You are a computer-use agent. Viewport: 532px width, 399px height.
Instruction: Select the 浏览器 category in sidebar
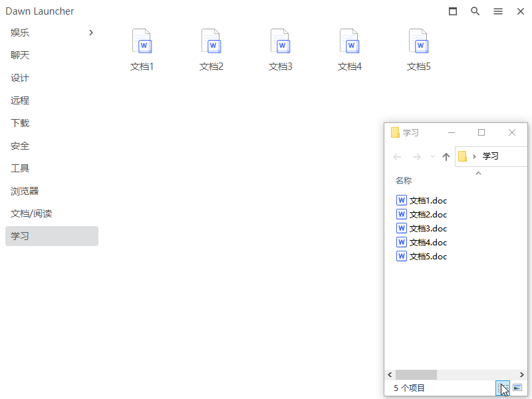coord(25,191)
